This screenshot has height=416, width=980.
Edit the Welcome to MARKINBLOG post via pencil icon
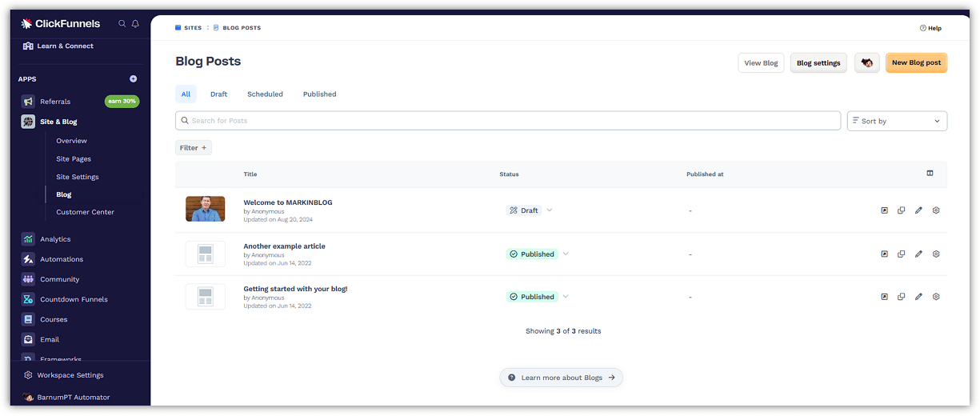918,210
